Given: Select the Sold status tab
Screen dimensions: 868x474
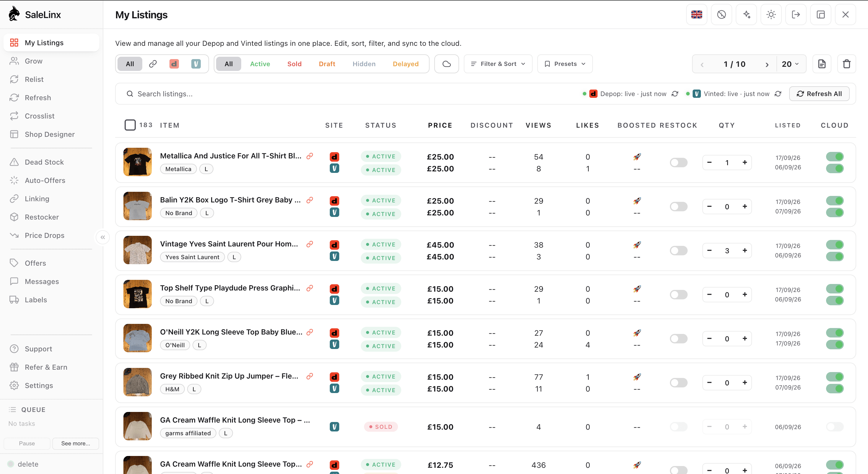Looking at the screenshot, I should (x=294, y=64).
